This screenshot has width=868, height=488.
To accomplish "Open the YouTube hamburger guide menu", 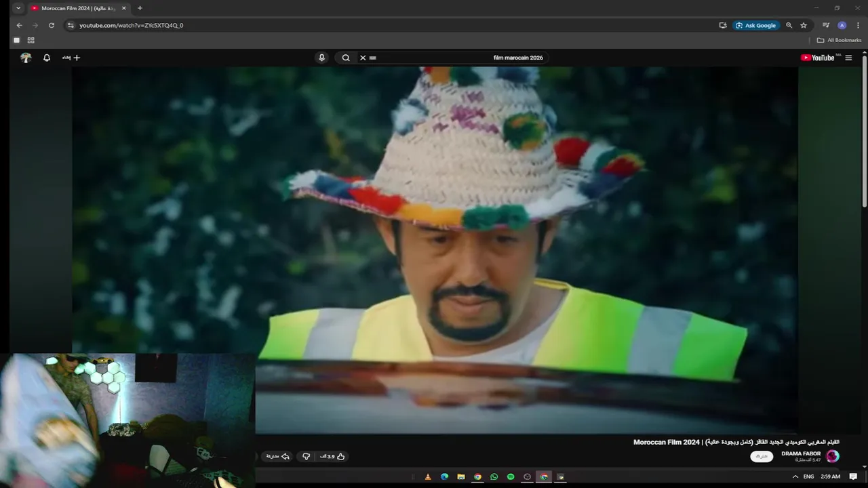I will click(x=848, y=58).
